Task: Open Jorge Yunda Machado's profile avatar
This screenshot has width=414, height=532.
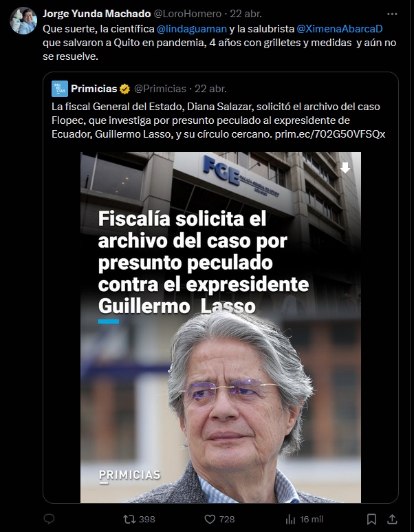Action: tap(23, 21)
